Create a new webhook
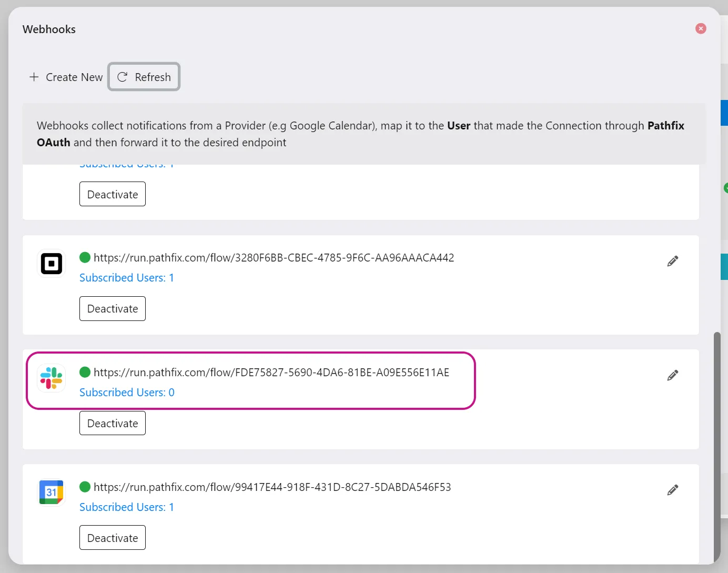 (x=66, y=77)
